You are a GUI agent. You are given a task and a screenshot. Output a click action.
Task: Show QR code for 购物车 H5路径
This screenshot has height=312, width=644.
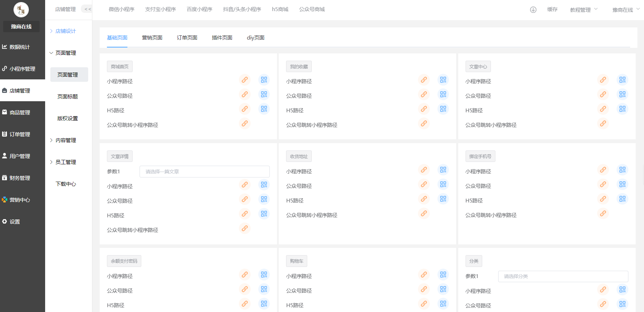(x=443, y=304)
